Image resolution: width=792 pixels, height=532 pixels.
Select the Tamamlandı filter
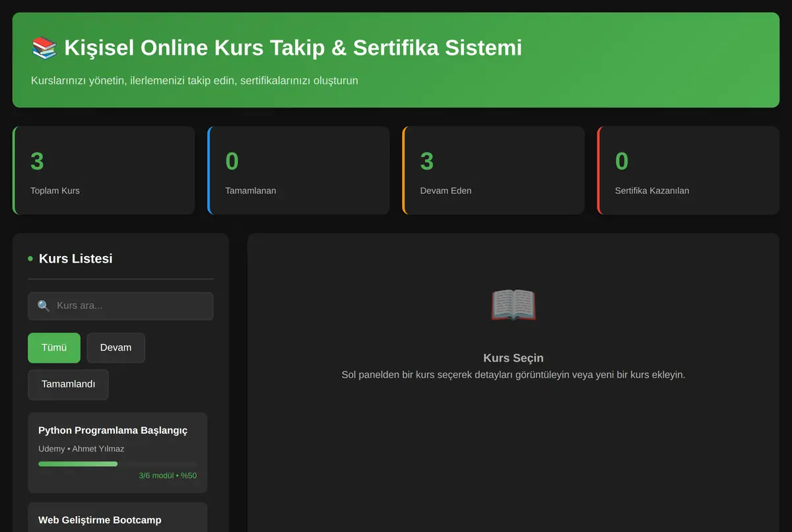[x=68, y=384]
